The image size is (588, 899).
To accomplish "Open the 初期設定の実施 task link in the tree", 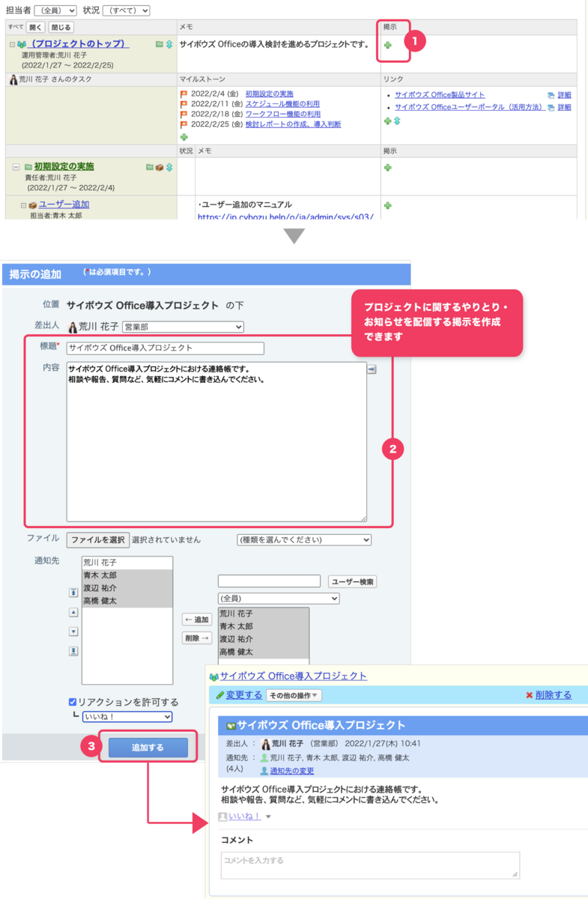I will click(x=64, y=166).
